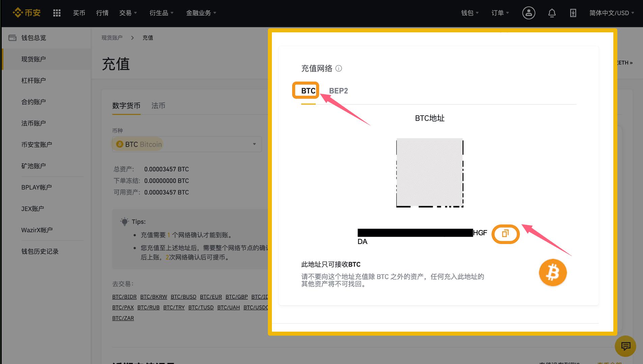Image resolution: width=643 pixels, height=364 pixels.
Task: Open the BTC/TRY trading pair link
Action: 174,307
